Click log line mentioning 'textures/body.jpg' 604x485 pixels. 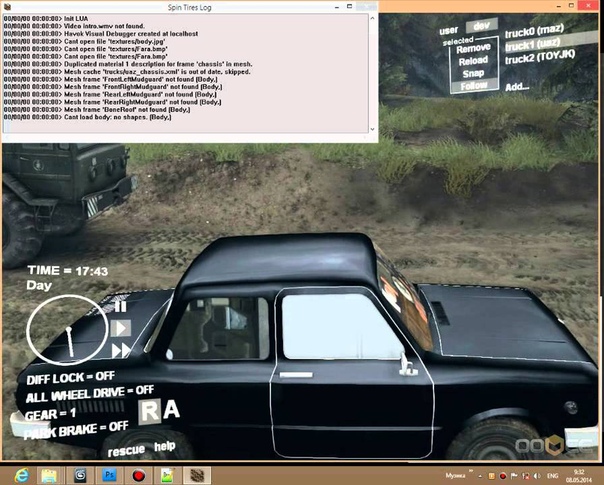pyautogui.click(x=84, y=42)
